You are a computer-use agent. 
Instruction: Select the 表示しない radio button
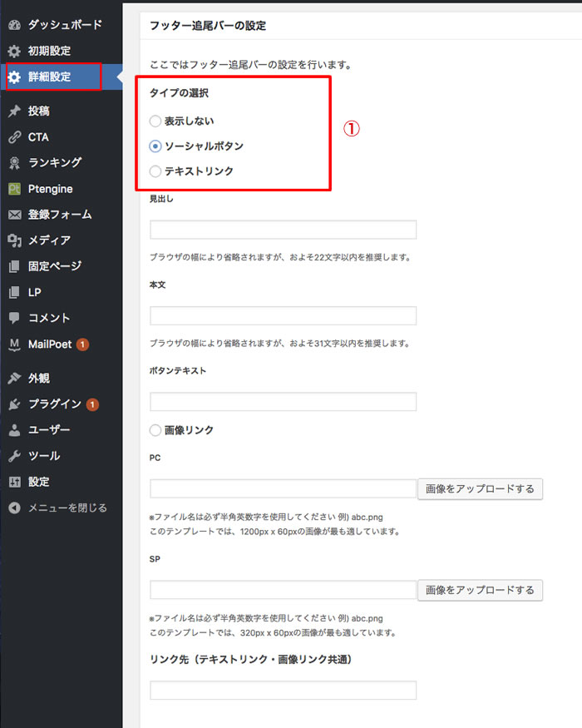155,121
